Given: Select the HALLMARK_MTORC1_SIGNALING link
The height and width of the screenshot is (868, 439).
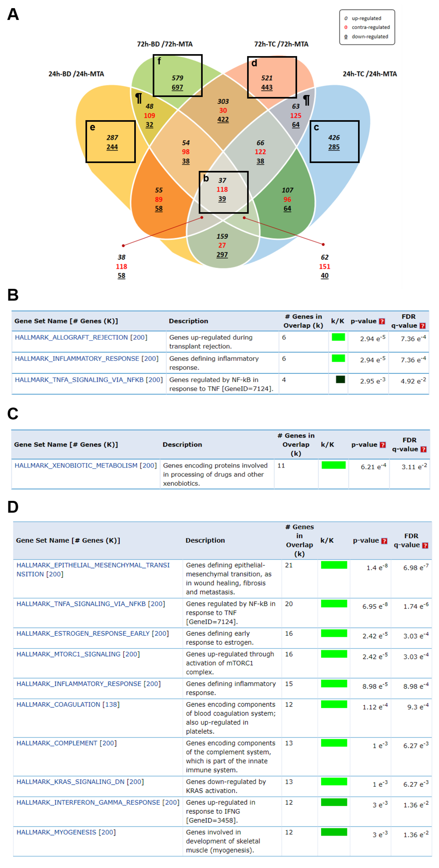Looking at the screenshot, I should coord(68,654).
